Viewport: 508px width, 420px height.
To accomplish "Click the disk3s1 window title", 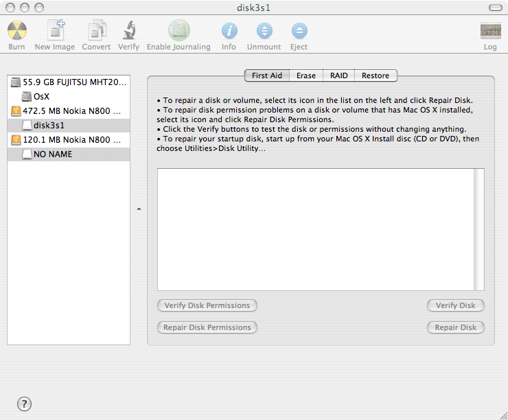I will pyautogui.click(x=254, y=8).
